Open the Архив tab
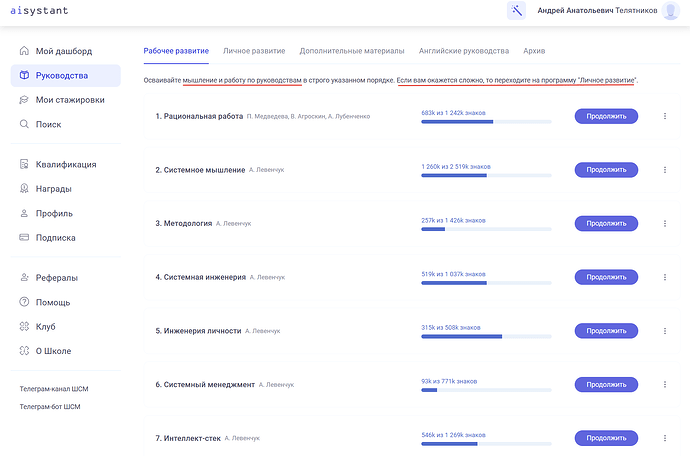 [534, 51]
